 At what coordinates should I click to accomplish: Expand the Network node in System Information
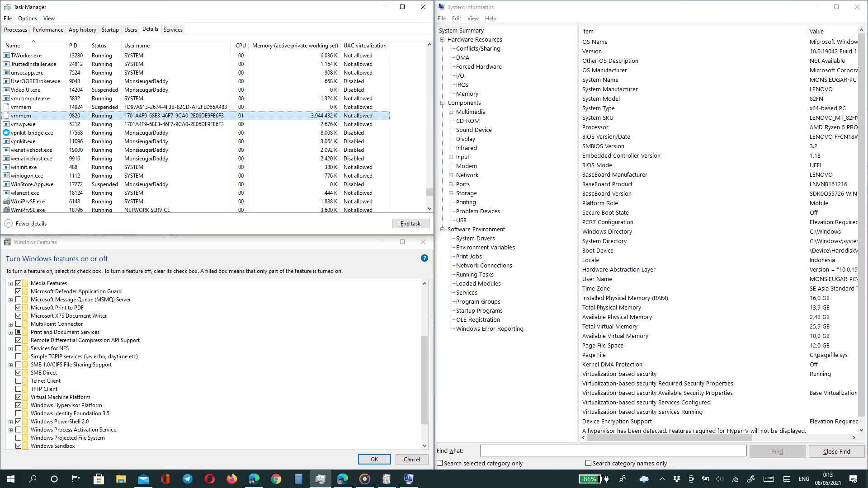tap(451, 175)
